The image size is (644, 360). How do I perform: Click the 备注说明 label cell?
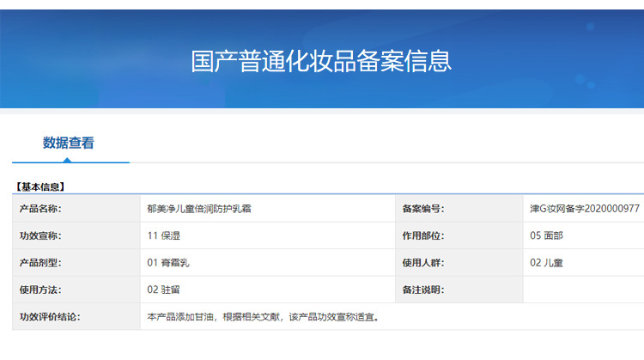(459, 290)
